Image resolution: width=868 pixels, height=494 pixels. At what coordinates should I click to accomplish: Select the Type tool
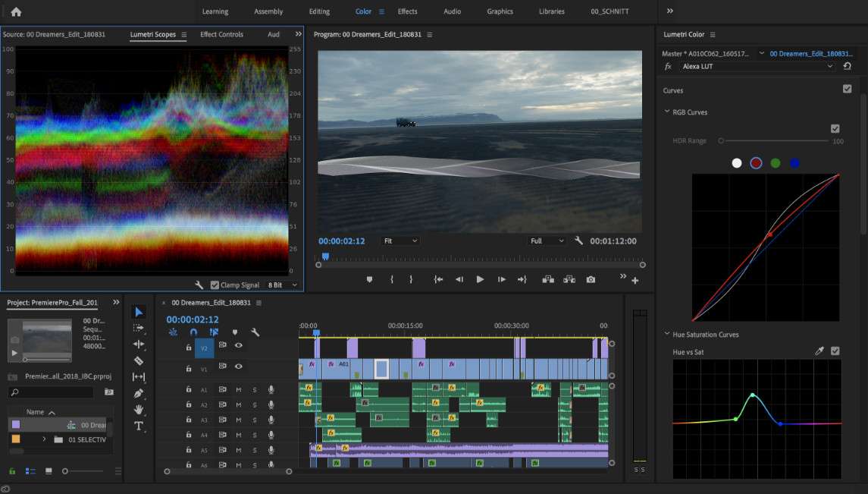(x=139, y=426)
